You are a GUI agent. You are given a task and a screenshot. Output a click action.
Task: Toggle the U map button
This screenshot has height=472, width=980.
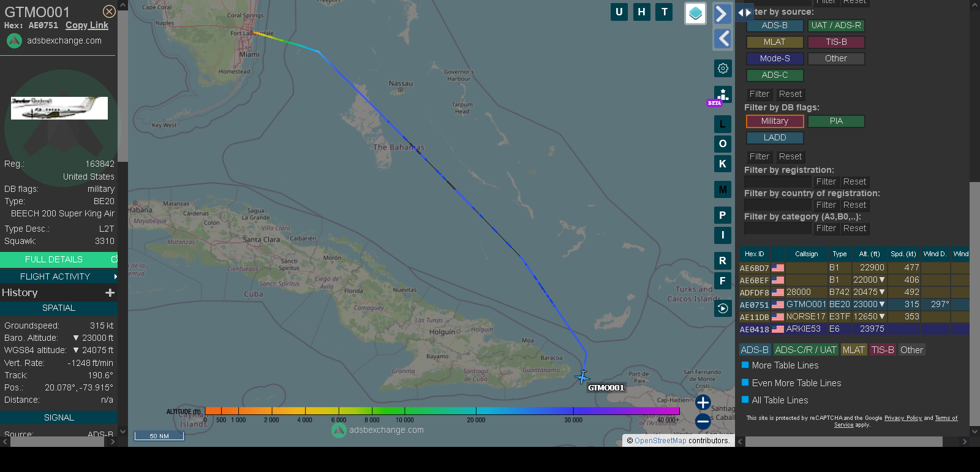click(619, 12)
